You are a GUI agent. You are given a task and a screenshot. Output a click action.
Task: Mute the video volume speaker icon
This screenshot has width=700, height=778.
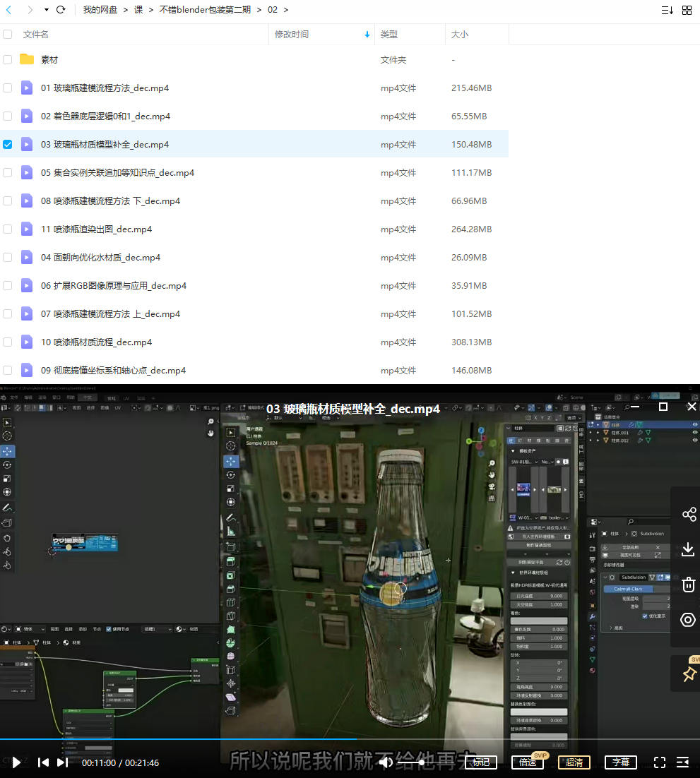tap(386, 762)
